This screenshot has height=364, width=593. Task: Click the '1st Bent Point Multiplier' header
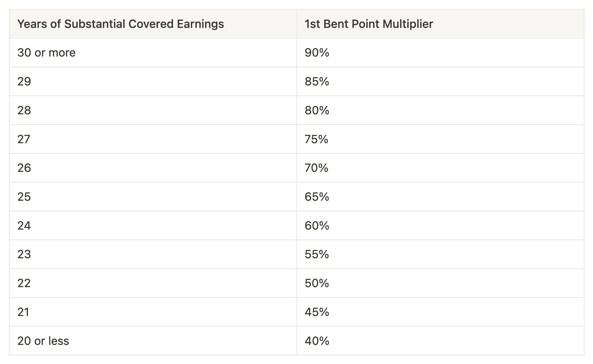tap(440, 24)
